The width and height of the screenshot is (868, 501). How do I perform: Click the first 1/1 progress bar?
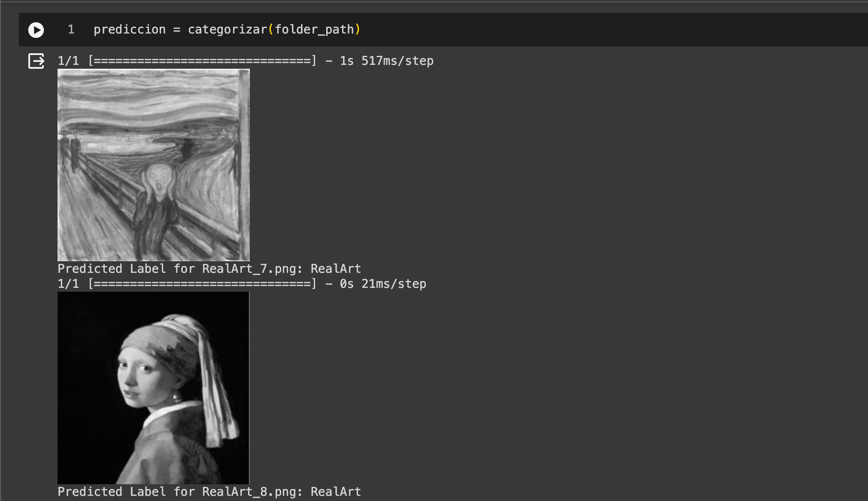202,61
